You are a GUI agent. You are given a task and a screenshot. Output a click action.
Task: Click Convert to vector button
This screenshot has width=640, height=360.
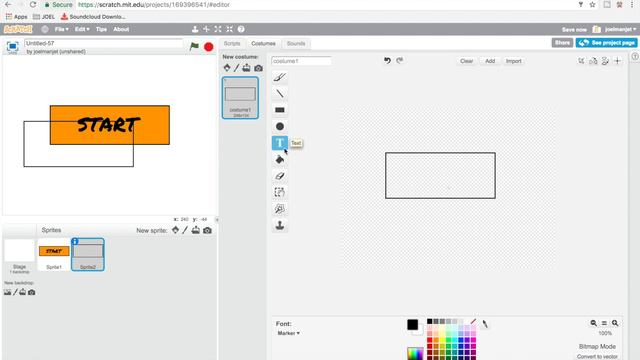coord(597,356)
